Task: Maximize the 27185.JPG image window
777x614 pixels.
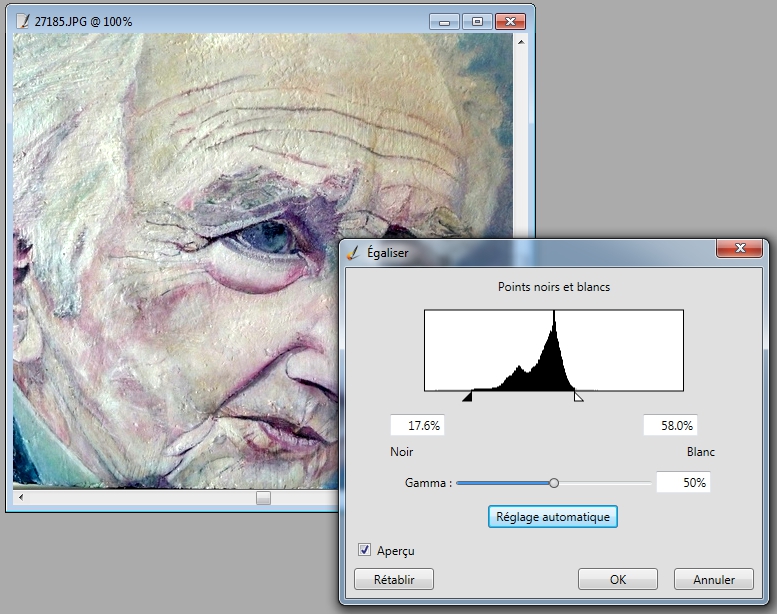Action: (x=477, y=22)
